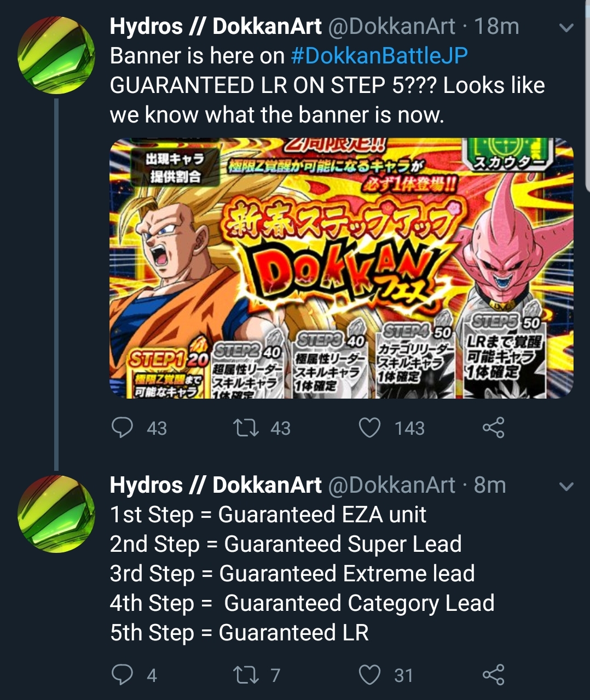Reply to the 1st Step breakdown tweet

coord(123,675)
